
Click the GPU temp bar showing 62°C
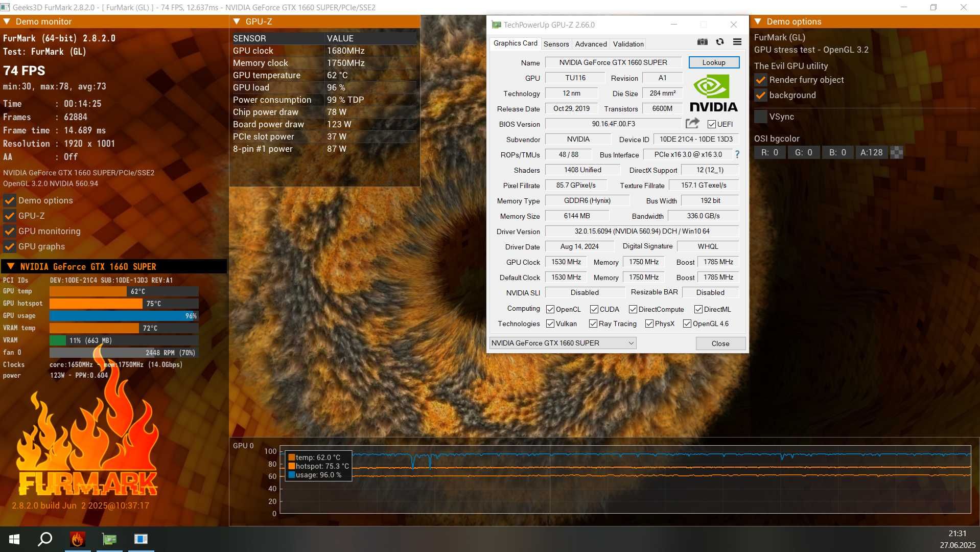pyautogui.click(x=124, y=291)
